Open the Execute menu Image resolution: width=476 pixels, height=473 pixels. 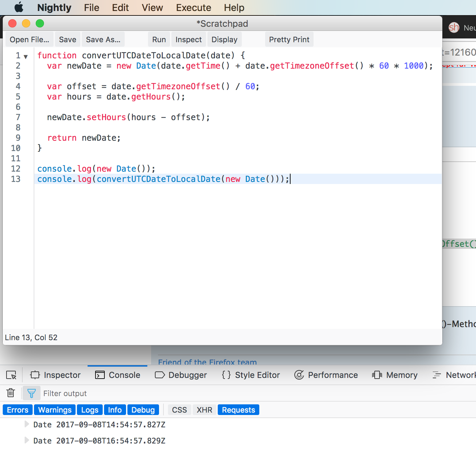coord(193,8)
